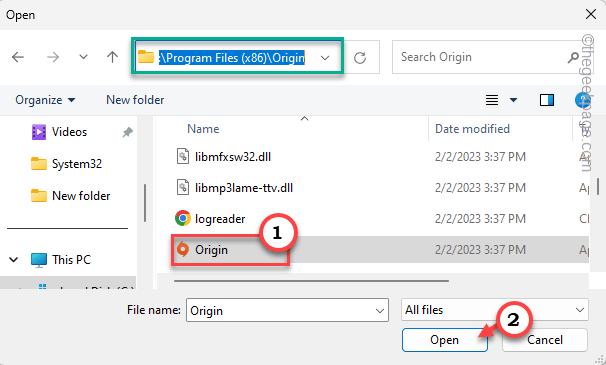Screen dimensions: 606x365
Task: Open recent locations chevron
Action: [x=83, y=57]
